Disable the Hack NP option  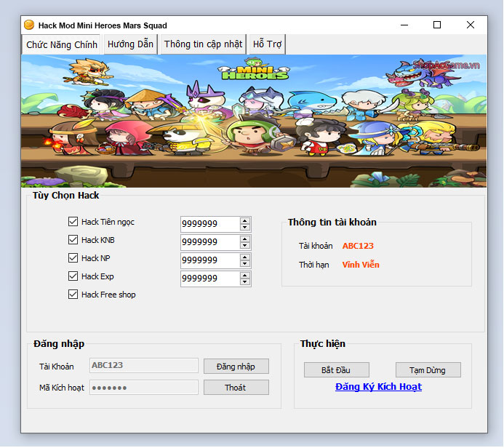tap(73, 257)
